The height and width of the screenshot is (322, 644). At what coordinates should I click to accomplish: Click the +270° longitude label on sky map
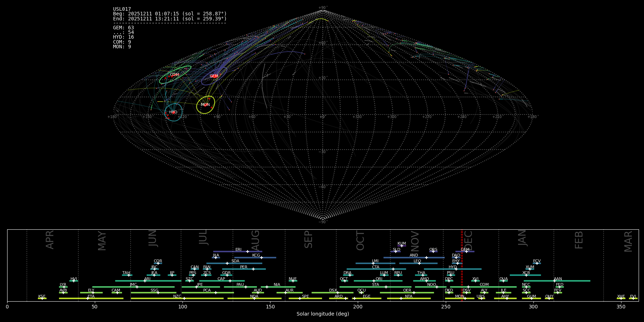pyautogui.click(x=427, y=117)
